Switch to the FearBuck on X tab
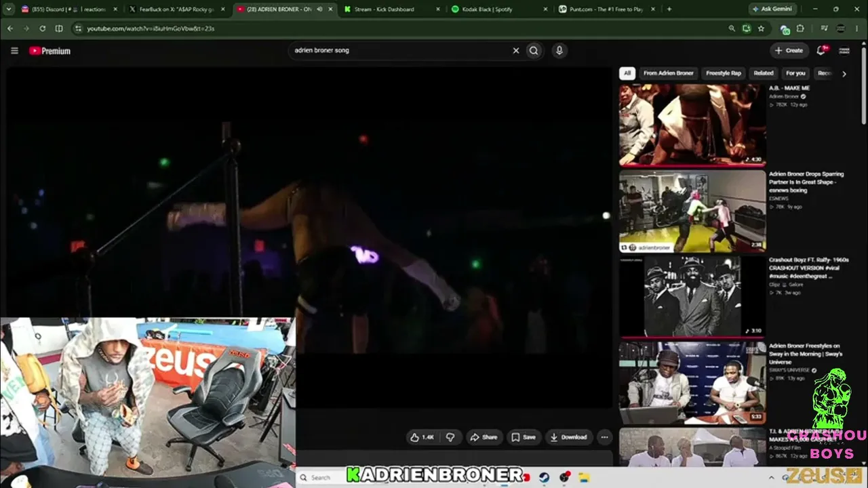This screenshot has height=488, width=868. pyautogui.click(x=176, y=9)
